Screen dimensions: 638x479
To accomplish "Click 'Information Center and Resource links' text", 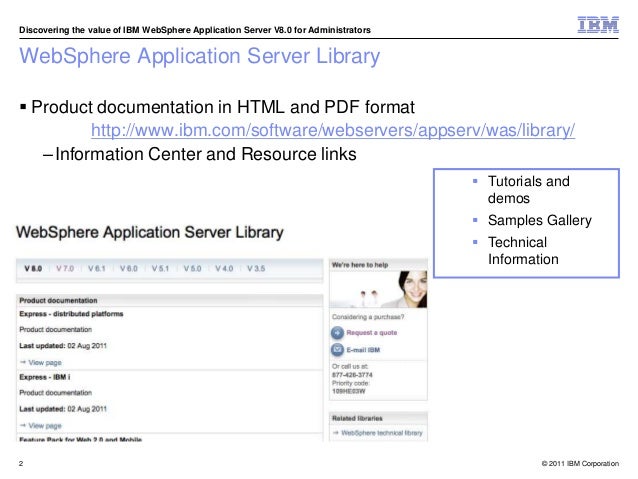I will coord(205,154).
